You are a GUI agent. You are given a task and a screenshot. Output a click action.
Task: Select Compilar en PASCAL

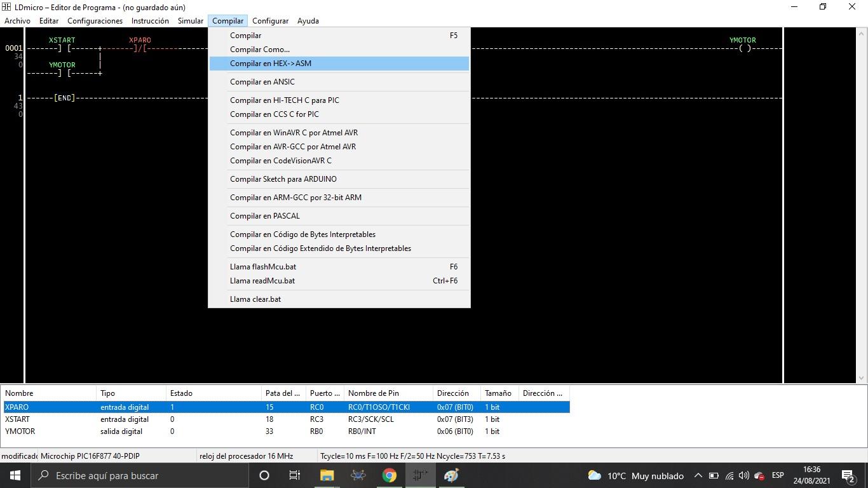pos(339,216)
